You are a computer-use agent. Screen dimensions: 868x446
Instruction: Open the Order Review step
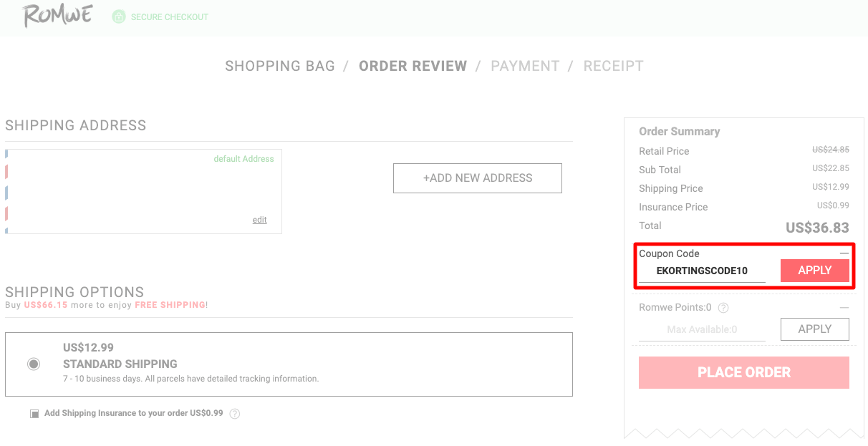click(413, 66)
